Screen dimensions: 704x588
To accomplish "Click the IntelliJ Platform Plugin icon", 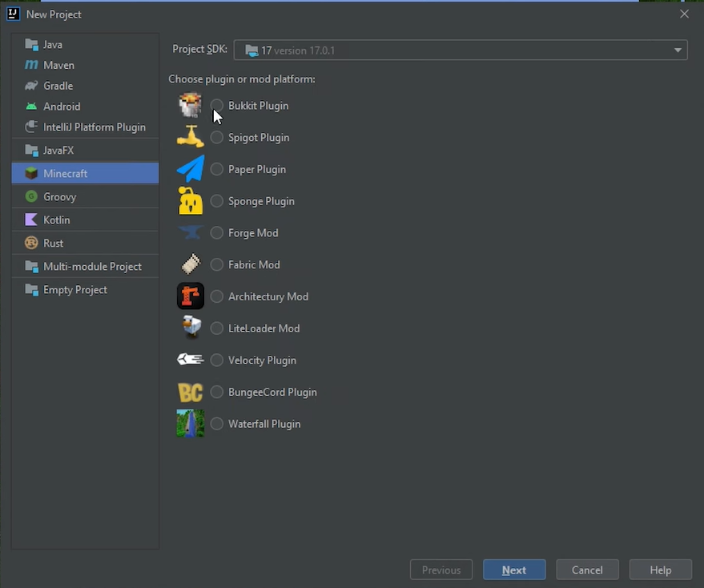I will (x=31, y=127).
